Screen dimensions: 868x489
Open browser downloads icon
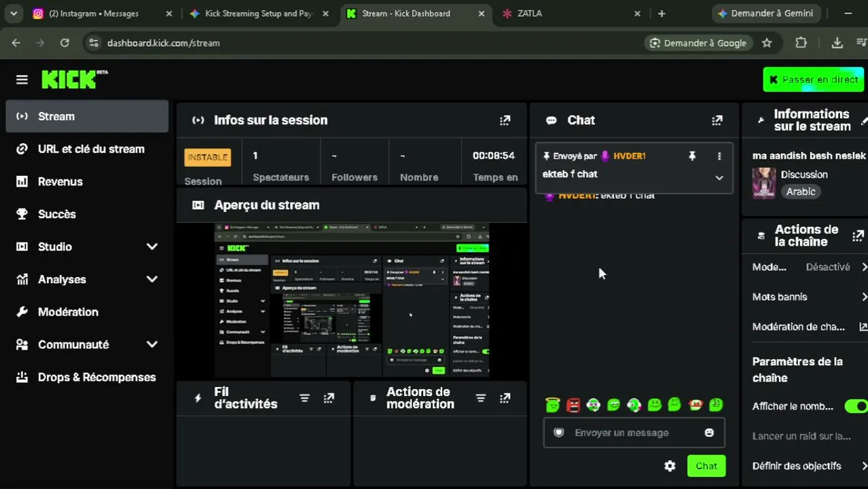pyautogui.click(x=837, y=43)
